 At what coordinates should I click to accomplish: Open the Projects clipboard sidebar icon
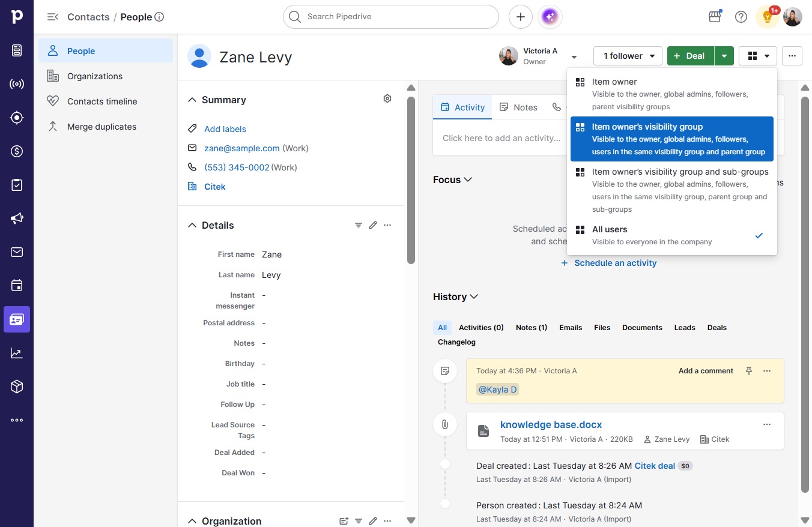pos(17,185)
